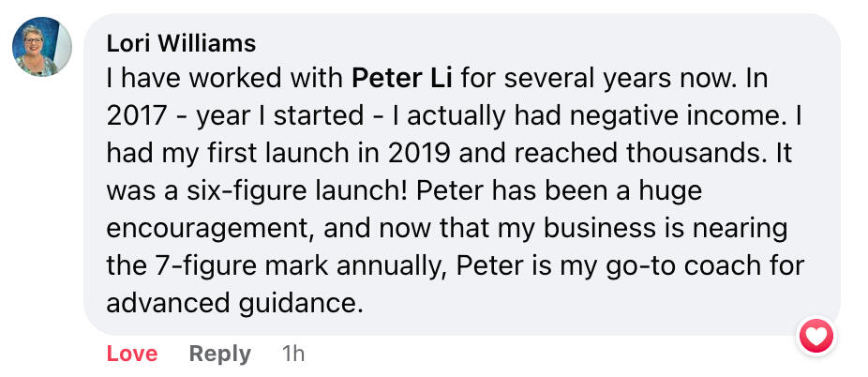This screenshot has height=377, width=868.
Task: Click the phrase "advanced guidance"
Action: (232, 303)
